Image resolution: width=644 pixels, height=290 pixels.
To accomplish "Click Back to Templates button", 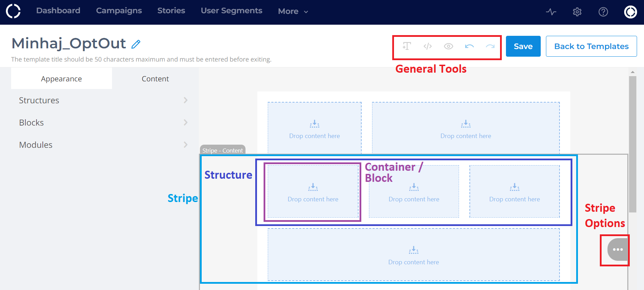I will 591,46.
